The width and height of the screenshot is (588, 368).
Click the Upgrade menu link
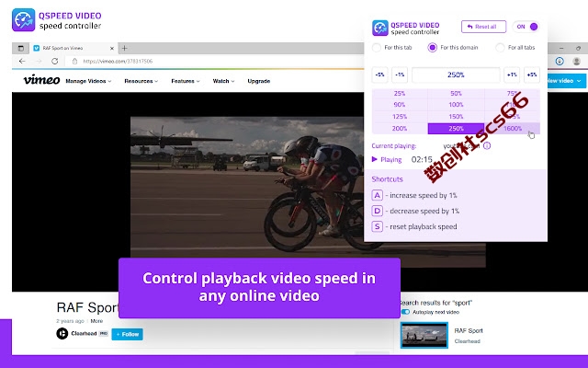259,81
